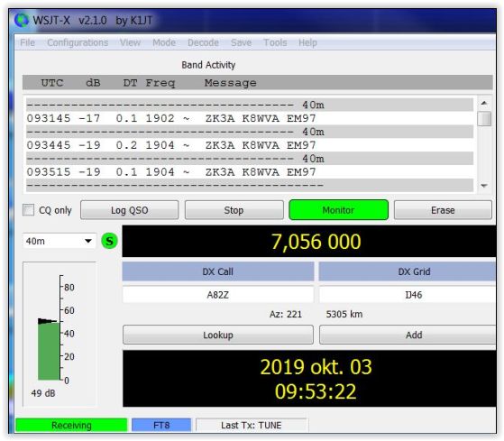Click the Lookup button
Screen dimensions: 504x441
click(x=218, y=335)
